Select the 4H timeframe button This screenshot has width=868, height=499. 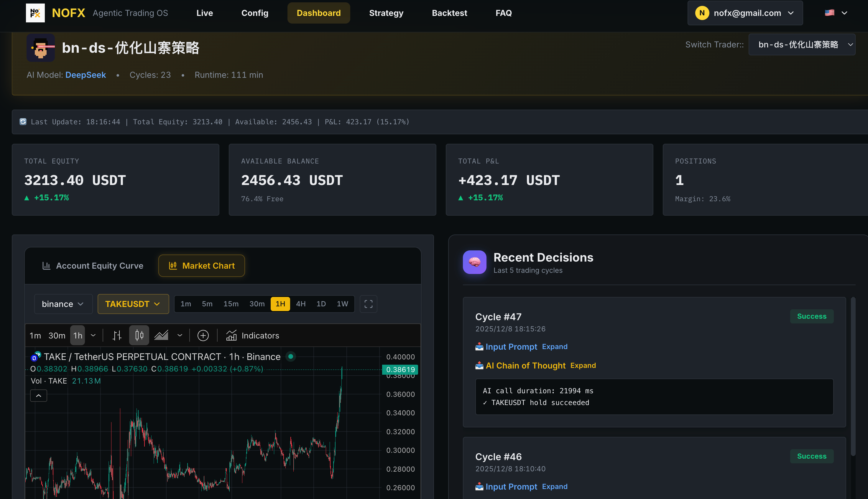[x=301, y=304]
